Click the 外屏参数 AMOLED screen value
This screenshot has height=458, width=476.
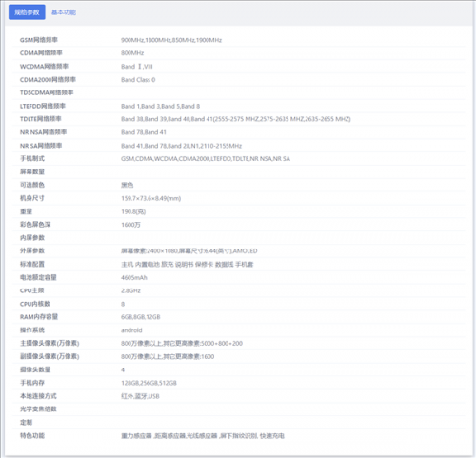click(189, 251)
